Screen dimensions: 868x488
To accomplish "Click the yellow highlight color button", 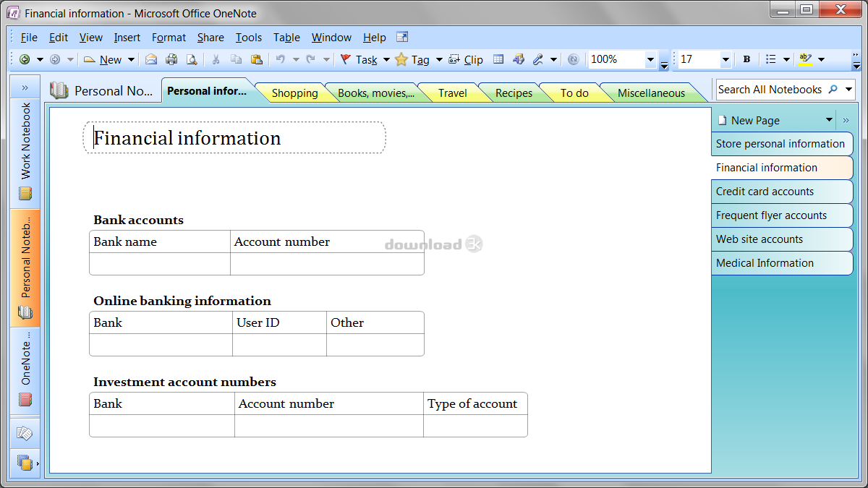I will [805, 60].
